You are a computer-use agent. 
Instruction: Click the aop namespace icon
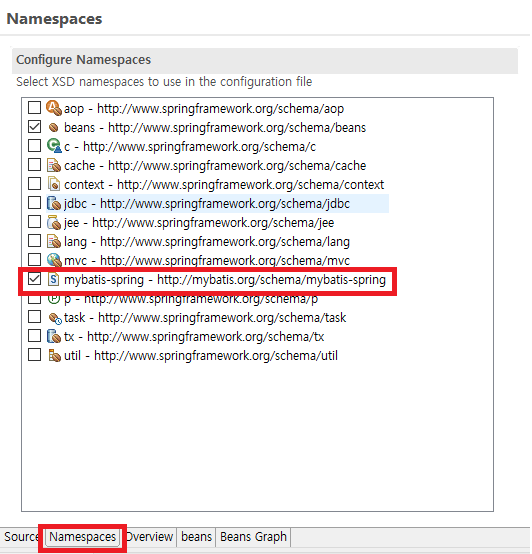pyautogui.click(x=54, y=108)
